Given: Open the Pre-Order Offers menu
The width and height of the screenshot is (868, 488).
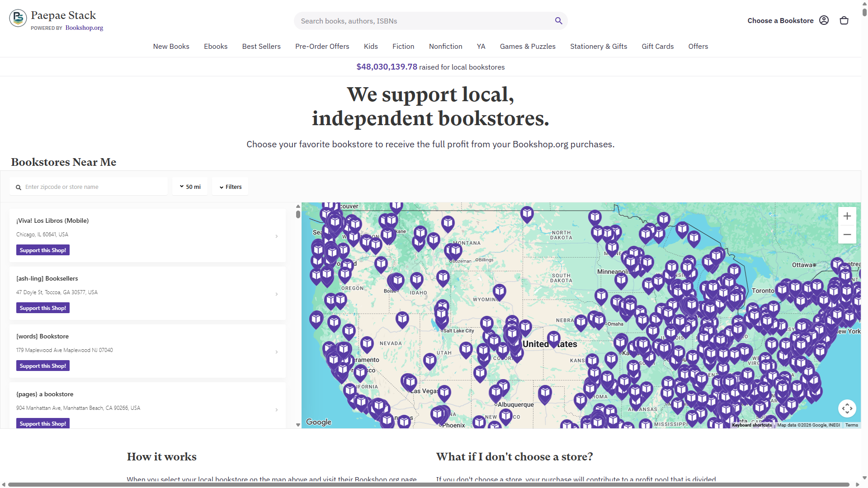Looking at the screenshot, I should click(322, 47).
